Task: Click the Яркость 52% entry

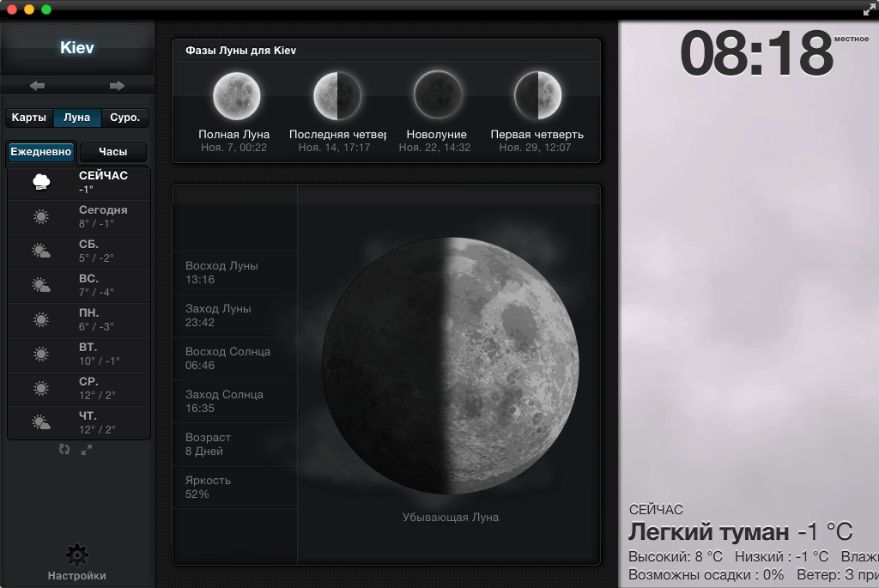Action: [234, 487]
